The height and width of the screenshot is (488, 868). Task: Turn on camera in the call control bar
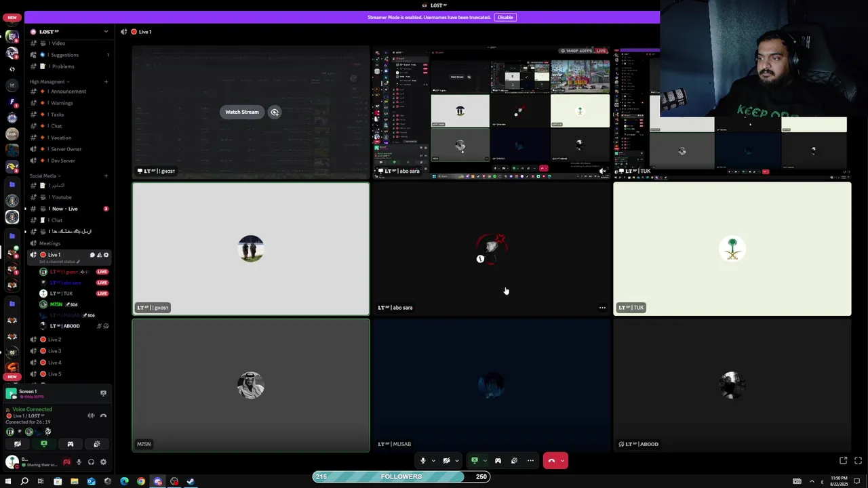tap(446, 461)
